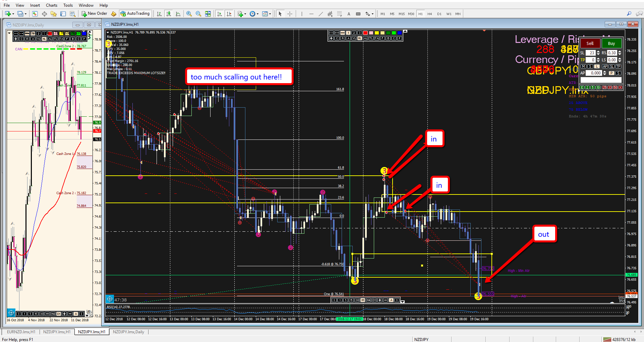Click the red 50 percent close button
This screenshot has height=342, width=644.
(615, 87)
